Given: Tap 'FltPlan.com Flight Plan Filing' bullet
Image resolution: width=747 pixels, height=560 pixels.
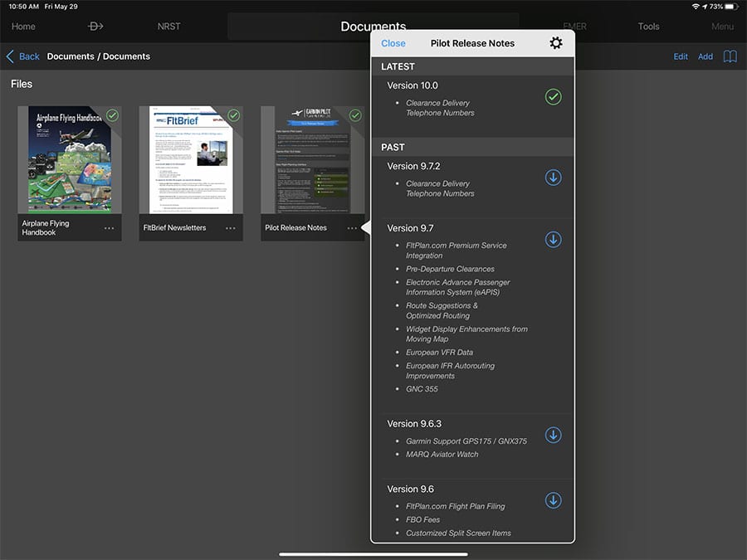Looking at the screenshot, I should click(x=455, y=506).
